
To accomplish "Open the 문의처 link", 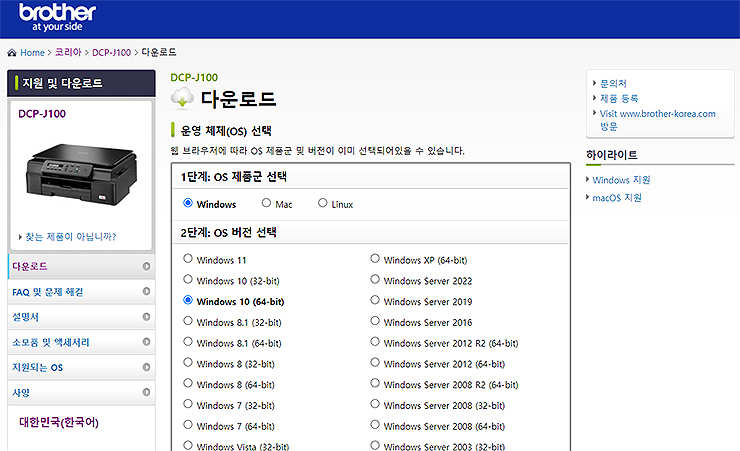I will pos(613,84).
